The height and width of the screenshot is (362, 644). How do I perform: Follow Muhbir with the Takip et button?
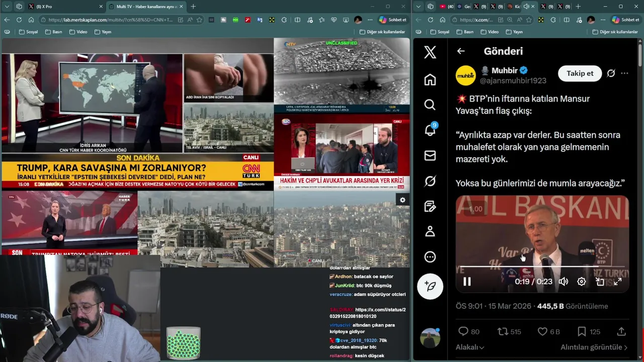pos(580,73)
